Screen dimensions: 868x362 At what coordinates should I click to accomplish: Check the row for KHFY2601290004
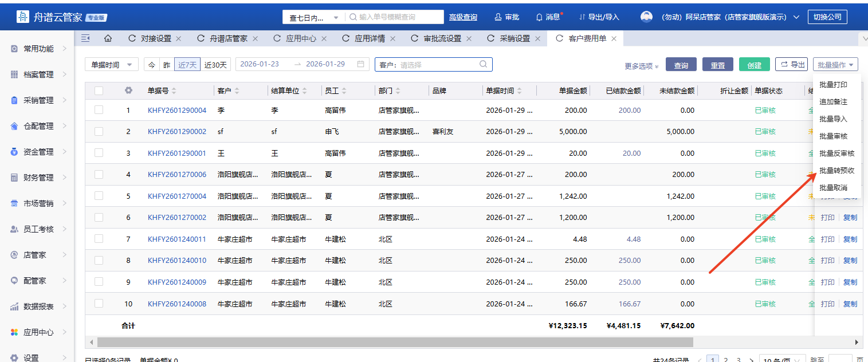[x=99, y=110]
